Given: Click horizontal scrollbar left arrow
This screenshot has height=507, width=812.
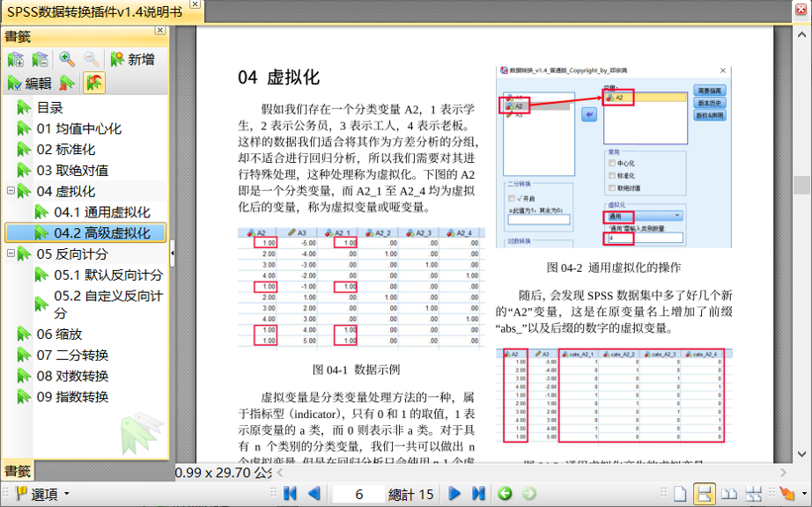Looking at the screenshot, I should coord(280,472).
